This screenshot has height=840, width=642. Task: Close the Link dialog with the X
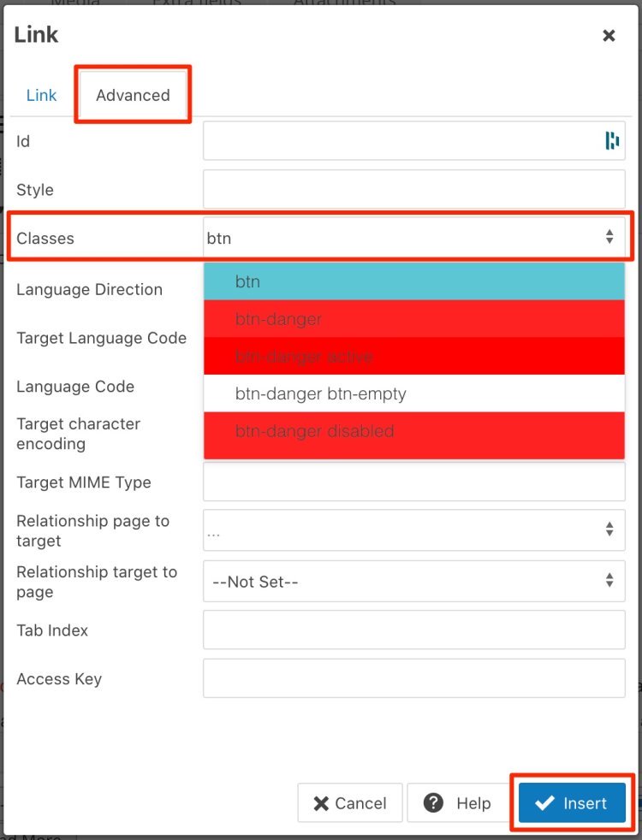click(609, 35)
